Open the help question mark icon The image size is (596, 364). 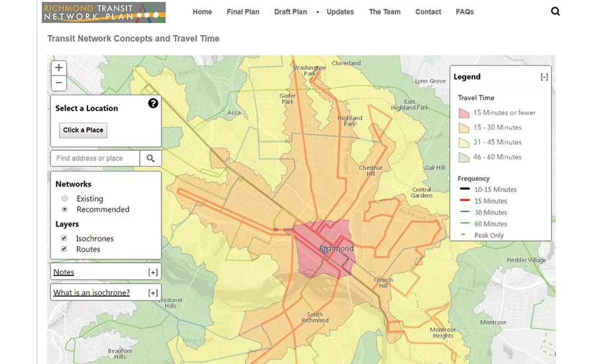(x=153, y=103)
